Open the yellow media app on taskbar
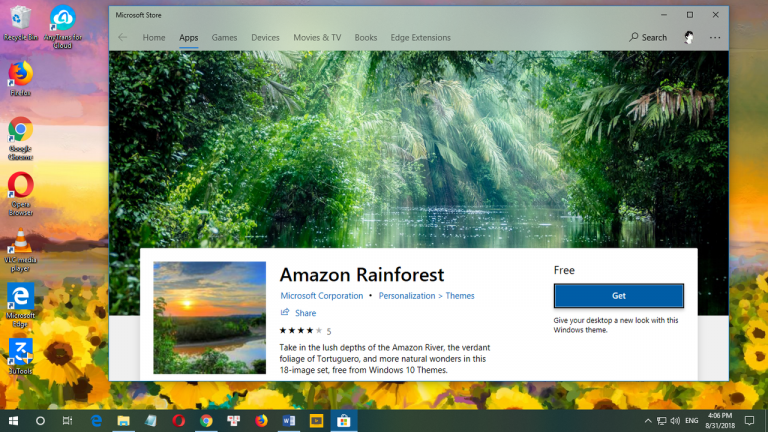Image resolution: width=768 pixels, height=432 pixels. pyautogui.click(x=316, y=421)
